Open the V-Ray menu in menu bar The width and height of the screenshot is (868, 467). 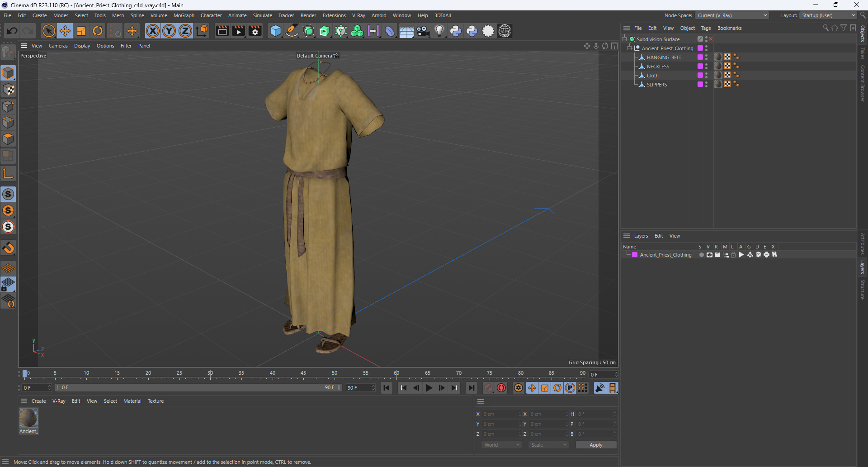click(x=359, y=15)
